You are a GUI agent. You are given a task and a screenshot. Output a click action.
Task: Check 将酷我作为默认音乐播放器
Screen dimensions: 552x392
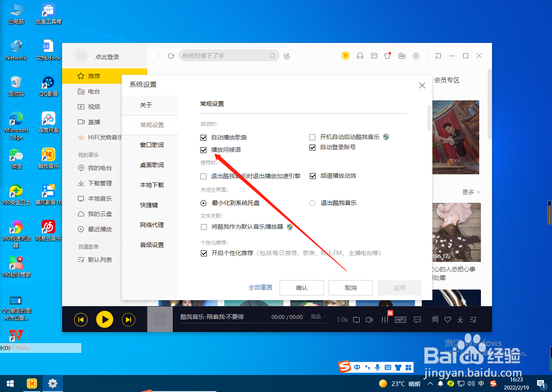[x=203, y=227]
